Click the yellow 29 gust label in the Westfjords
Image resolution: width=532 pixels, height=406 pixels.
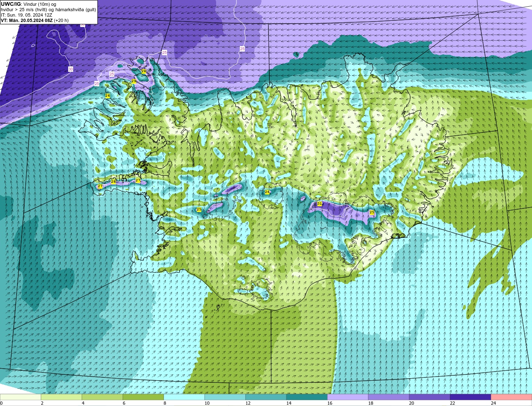point(134,81)
